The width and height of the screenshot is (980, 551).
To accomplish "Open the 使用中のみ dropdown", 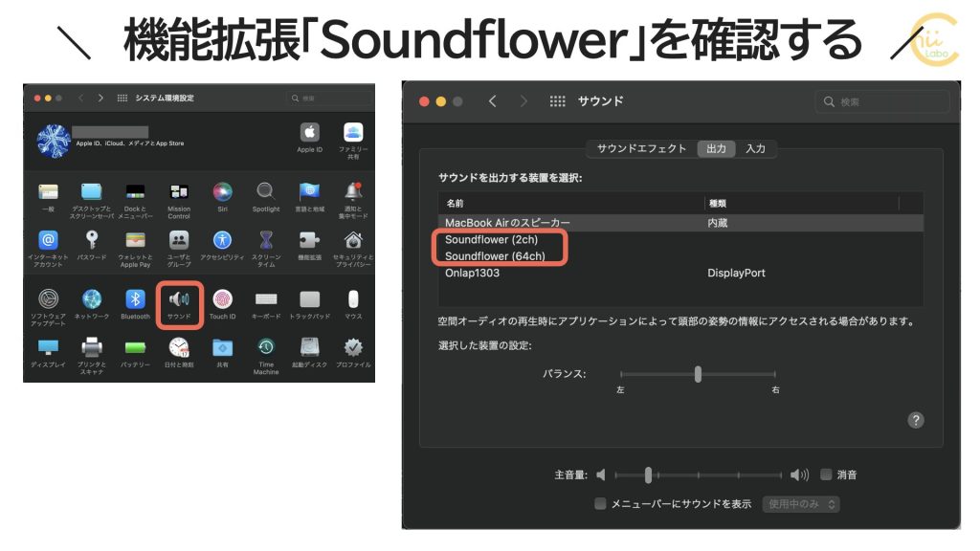I will point(800,504).
